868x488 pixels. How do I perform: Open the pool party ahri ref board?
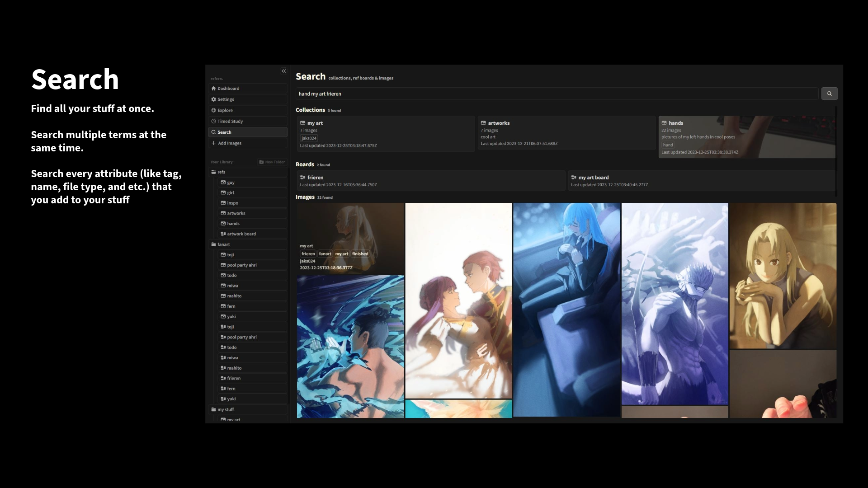[x=253, y=337]
